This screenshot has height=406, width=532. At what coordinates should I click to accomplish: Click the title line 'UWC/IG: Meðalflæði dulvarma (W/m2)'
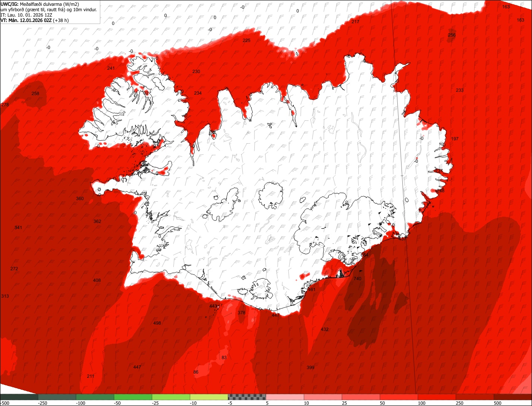click(x=40, y=4)
